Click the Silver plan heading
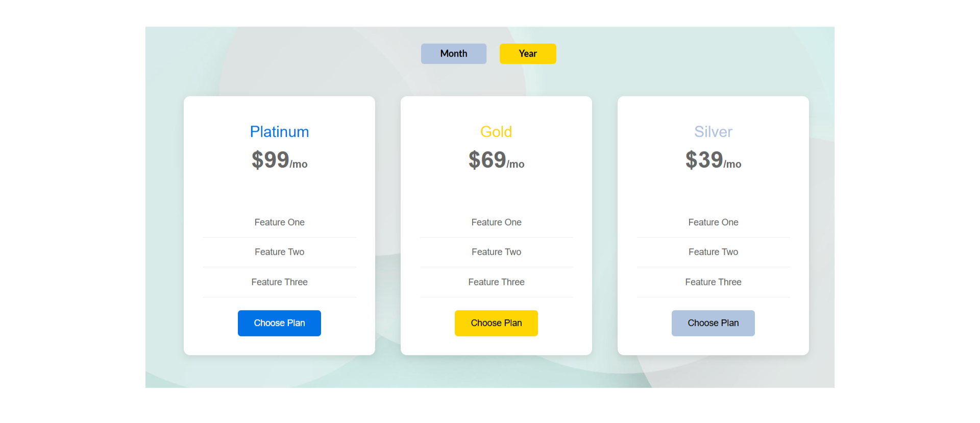This screenshot has width=980, height=423. pyautogui.click(x=713, y=132)
